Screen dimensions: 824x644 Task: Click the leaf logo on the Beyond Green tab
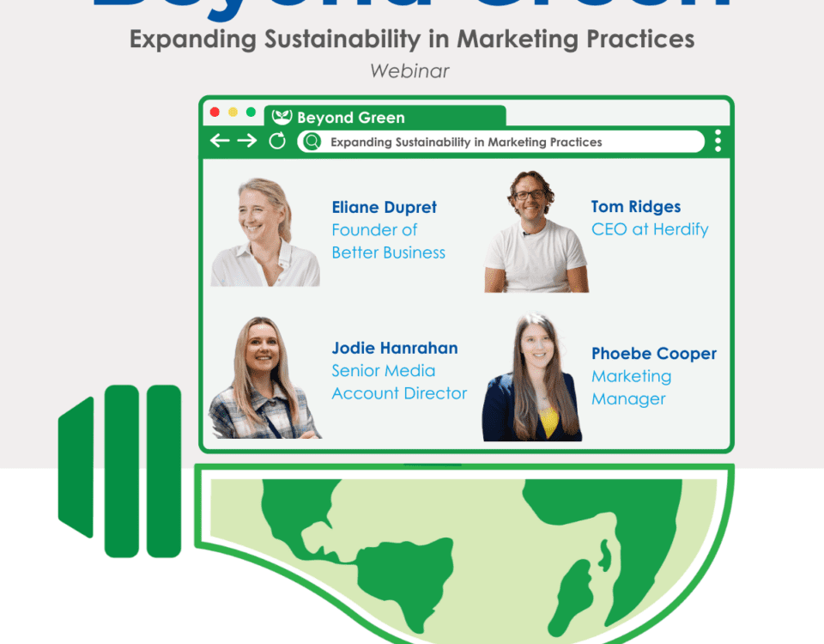coord(282,117)
